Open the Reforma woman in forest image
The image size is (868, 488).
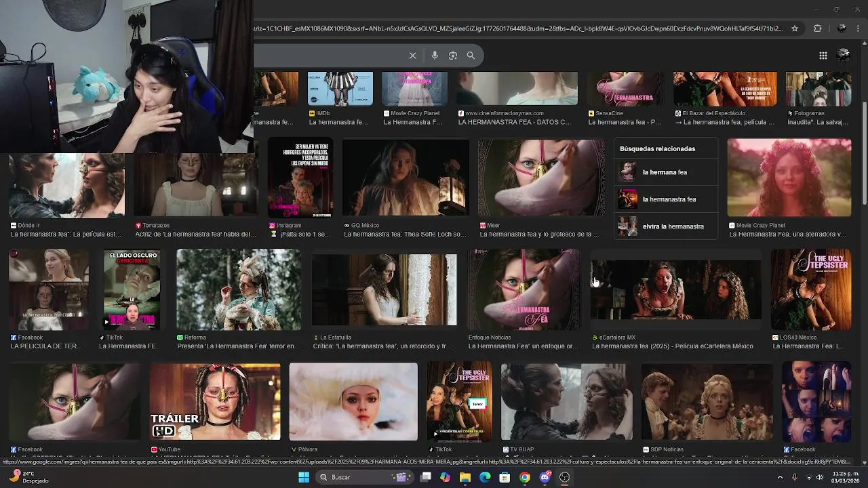pyautogui.click(x=239, y=289)
